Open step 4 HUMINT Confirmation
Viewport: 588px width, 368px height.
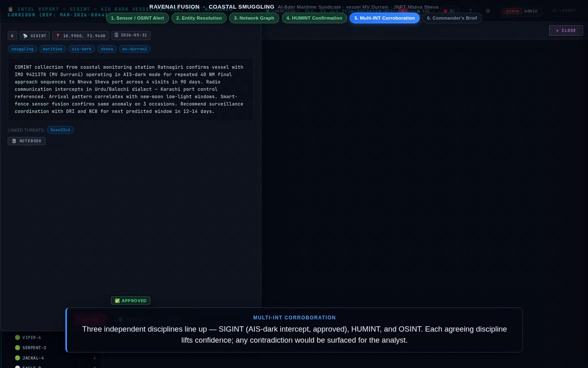click(x=314, y=18)
